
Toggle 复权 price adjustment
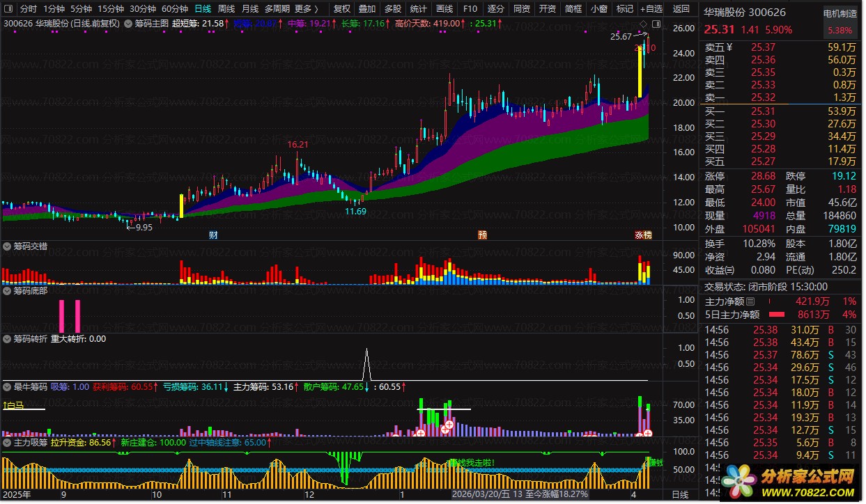[342, 9]
